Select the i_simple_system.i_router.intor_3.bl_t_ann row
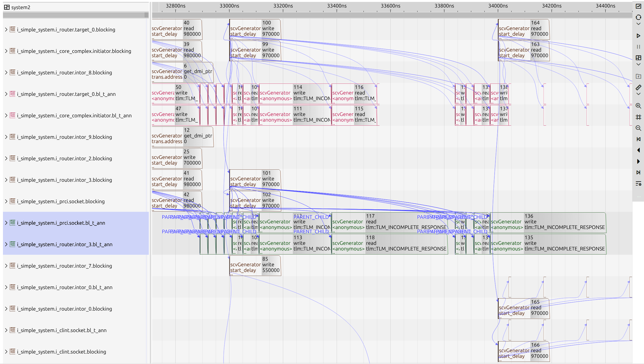Screen dimensions: 644x364 64,244
